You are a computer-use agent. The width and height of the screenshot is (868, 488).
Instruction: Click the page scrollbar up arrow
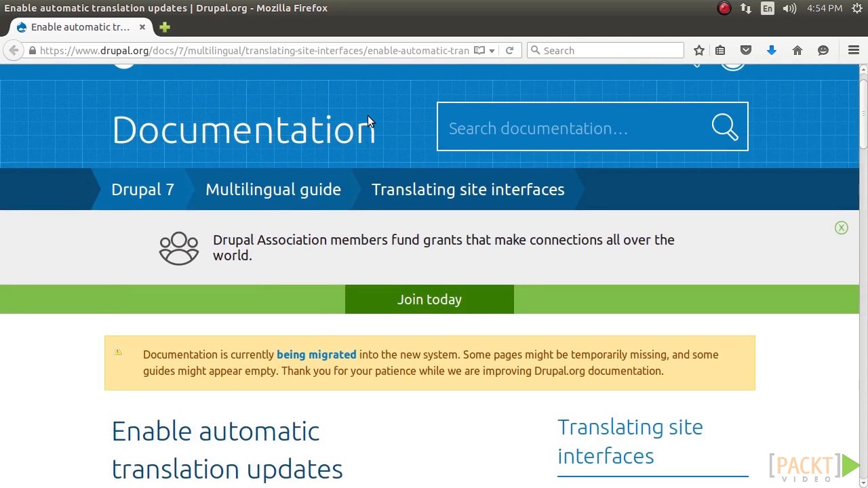pyautogui.click(x=863, y=69)
